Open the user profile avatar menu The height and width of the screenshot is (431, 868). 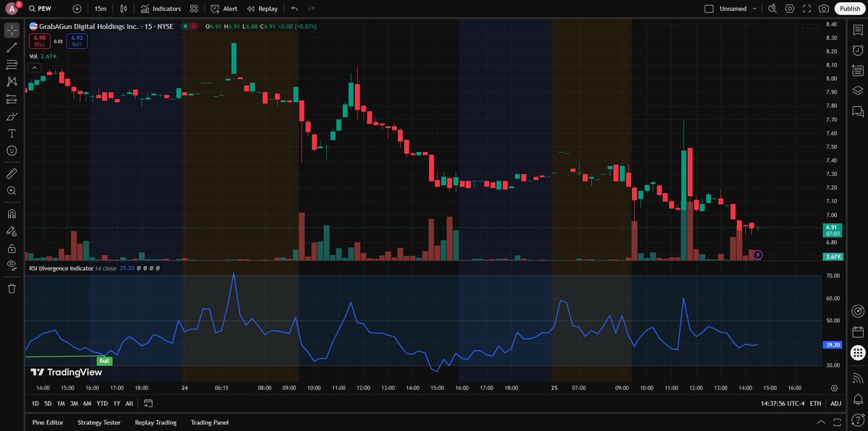point(12,9)
